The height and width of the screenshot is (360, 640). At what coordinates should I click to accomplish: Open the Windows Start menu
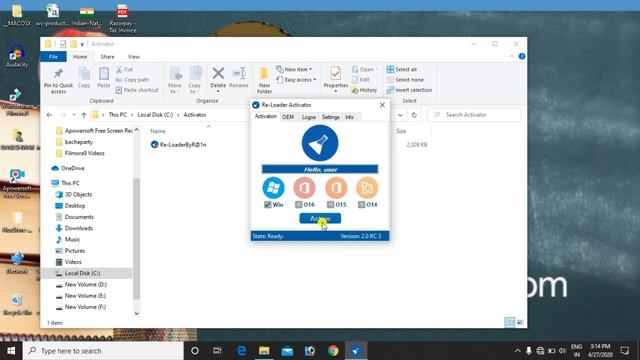pyautogui.click(x=11, y=351)
